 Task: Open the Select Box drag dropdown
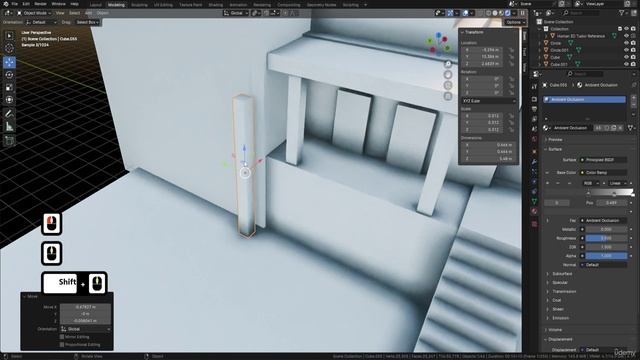[87, 22]
